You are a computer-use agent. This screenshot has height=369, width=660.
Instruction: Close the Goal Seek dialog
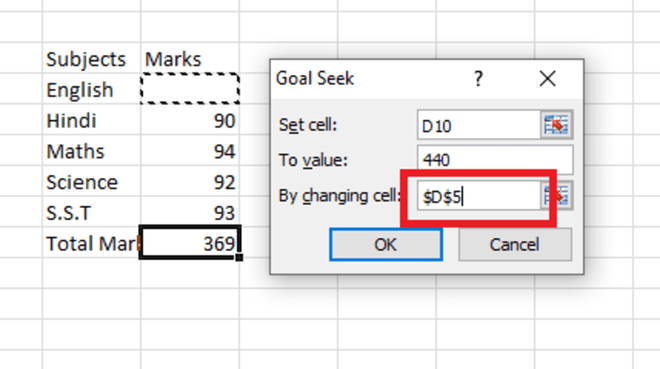point(547,79)
